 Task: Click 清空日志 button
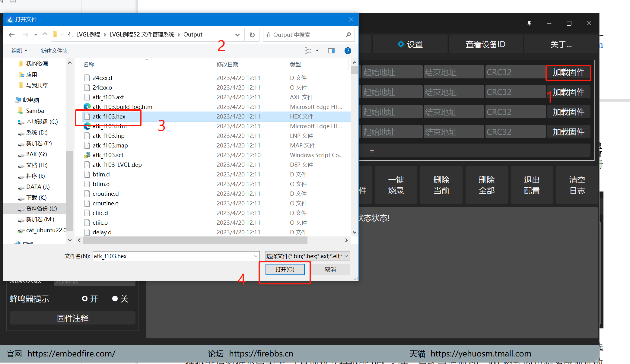click(x=577, y=185)
